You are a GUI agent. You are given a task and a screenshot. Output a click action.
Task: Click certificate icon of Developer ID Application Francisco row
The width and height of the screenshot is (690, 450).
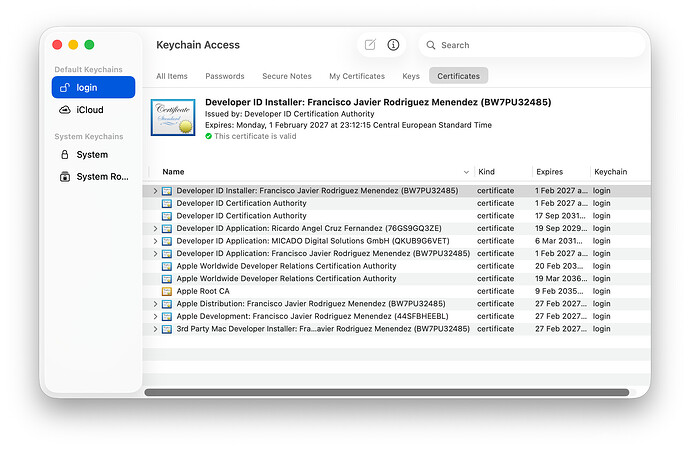(167, 254)
